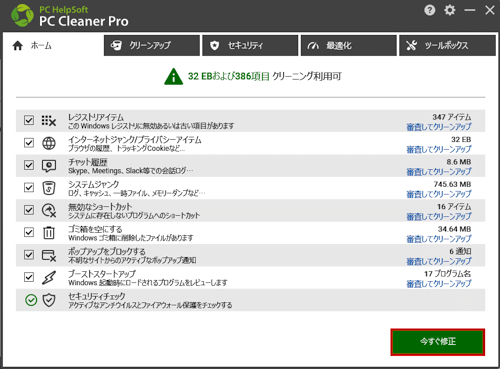Uncheck the ポップアップをブロックする checkbox
This screenshot has width=500, height=369.
coord(29,255)
